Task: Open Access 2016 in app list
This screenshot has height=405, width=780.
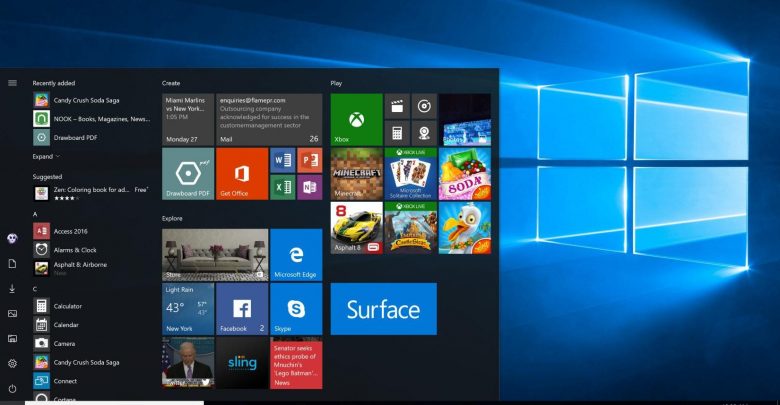Action: pos(91,231)
